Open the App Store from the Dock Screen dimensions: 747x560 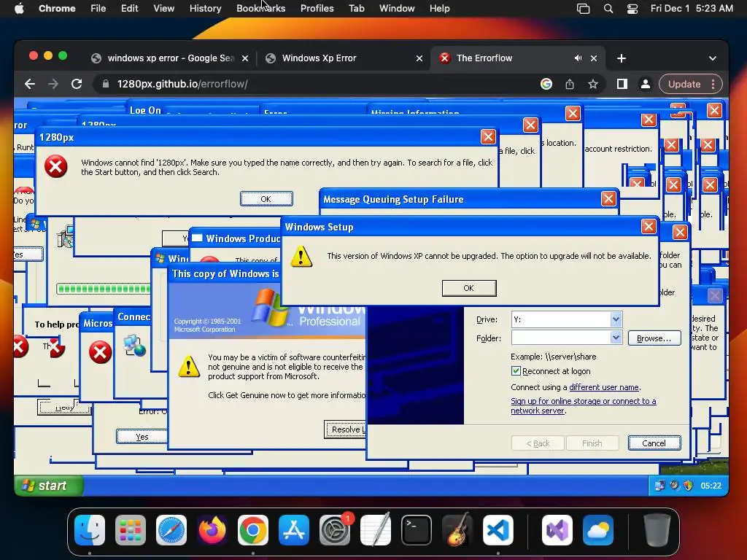(x=294, y=530)
